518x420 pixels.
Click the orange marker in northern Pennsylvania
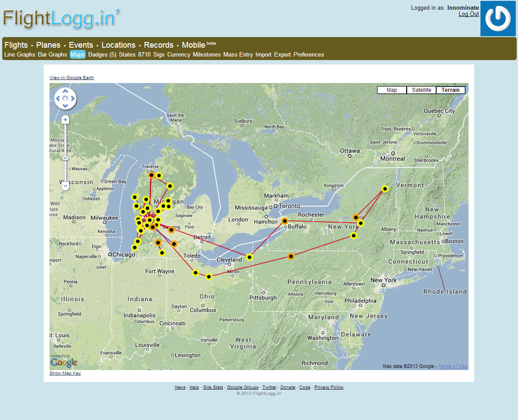pyautogui.click(x=291, y=256)
